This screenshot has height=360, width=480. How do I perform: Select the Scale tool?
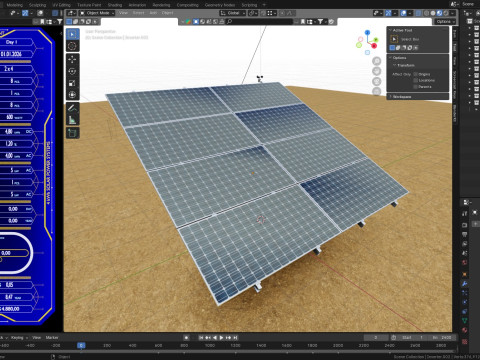pos(72,83)
